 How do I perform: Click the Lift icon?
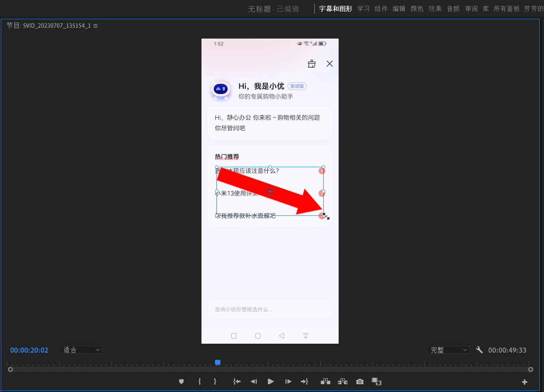325,381
